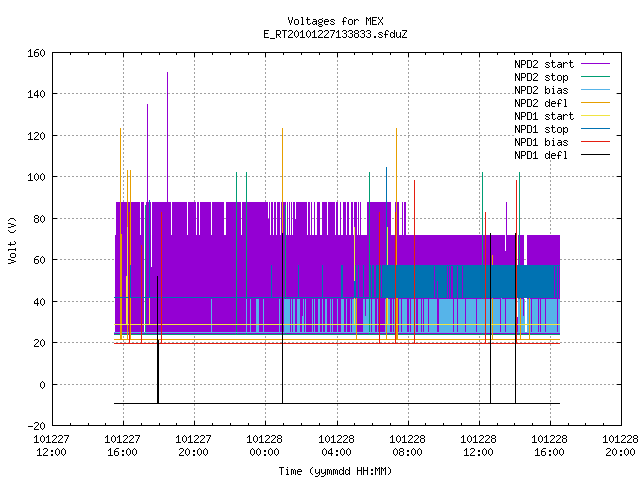640x480 pixels.
Task: Click the '101228 00:00' x-axis tick label
Action: pyautogui.click(x=264, y=446)
